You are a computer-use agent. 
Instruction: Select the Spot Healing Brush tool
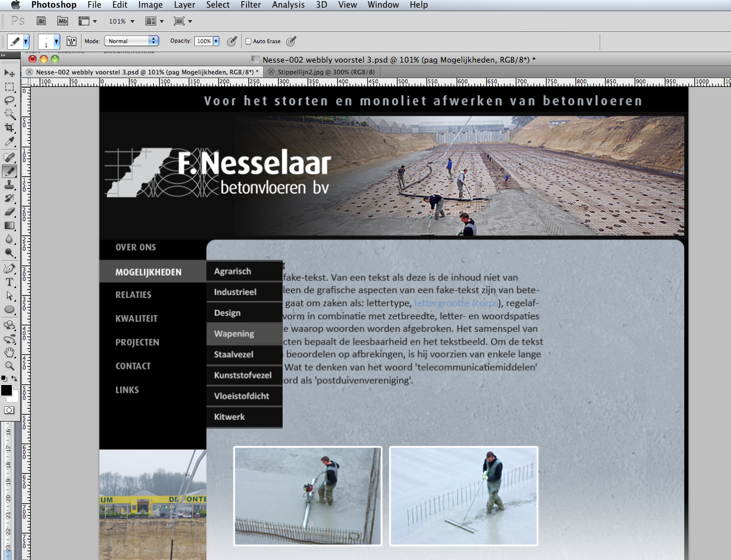click(x=9, y=157)
